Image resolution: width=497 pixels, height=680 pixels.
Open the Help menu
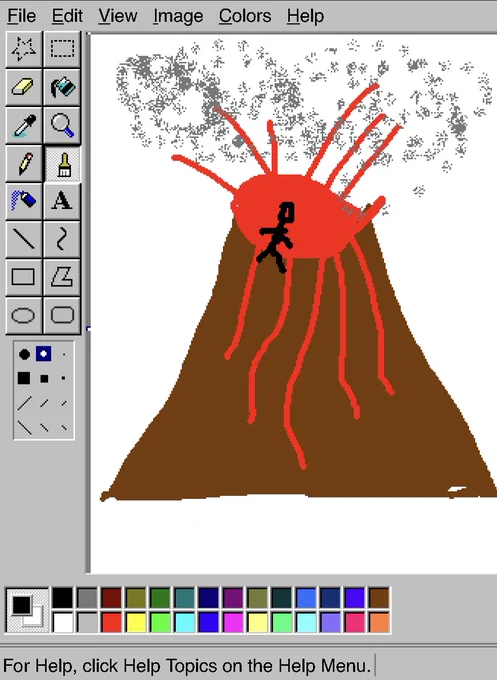(x=305, y=16)
